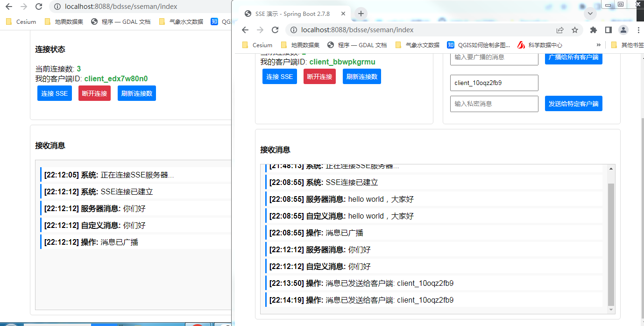Click 刷新连接数 in background window
This screenshot has height=326, width=644.
click(x=137, y=93)
